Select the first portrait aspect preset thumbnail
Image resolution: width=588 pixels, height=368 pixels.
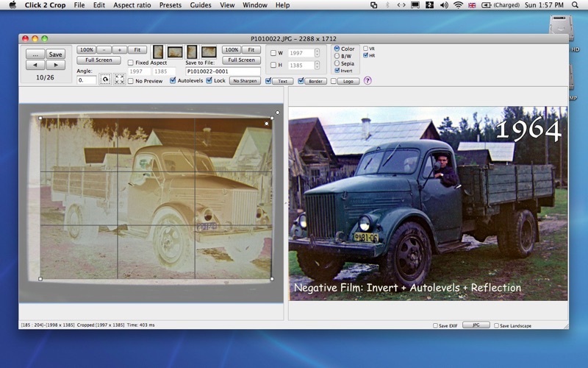158,52
